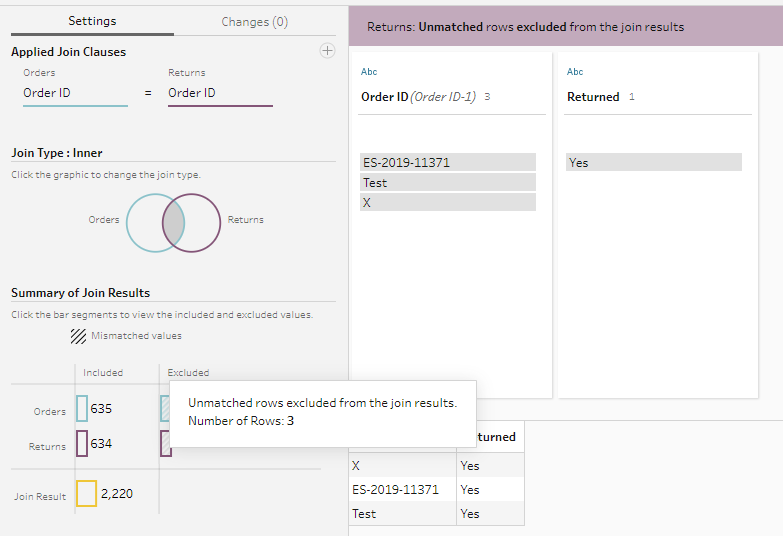Click the Abc data type icon above Order ID

[369, 72]
